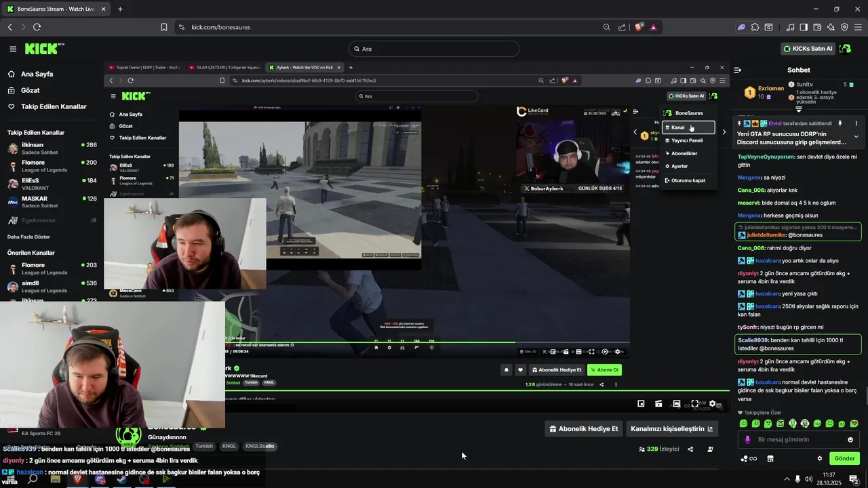The image size is (868, 488).
Task: Focus the Ara search field
Action: (x=434, y=49)
